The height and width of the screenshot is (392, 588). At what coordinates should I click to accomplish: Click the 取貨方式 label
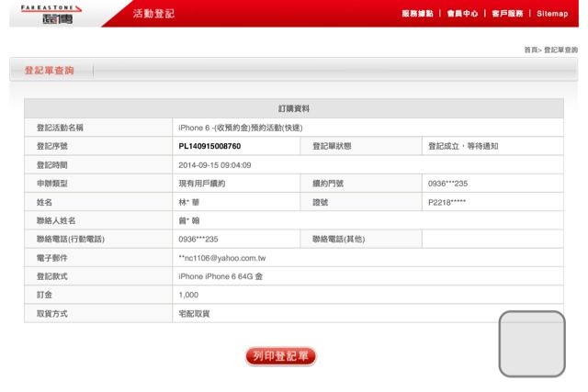coord(51,314)
